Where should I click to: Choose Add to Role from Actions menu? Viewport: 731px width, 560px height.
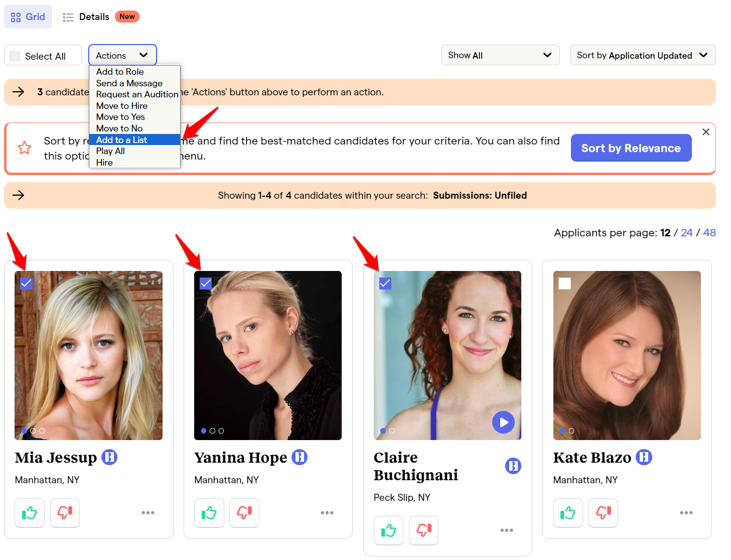pos(120,72)
